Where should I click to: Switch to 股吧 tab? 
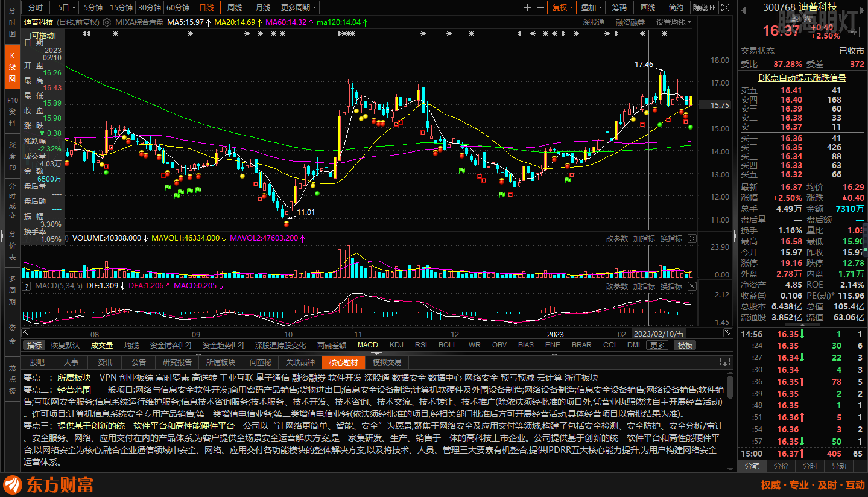point(37,362)
